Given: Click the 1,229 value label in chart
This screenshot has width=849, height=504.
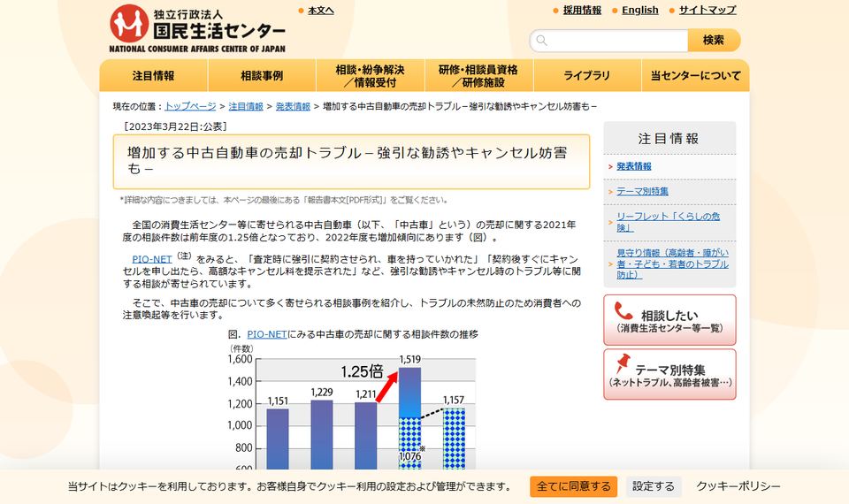Looking at the screenshot, I should click(322, 393).
